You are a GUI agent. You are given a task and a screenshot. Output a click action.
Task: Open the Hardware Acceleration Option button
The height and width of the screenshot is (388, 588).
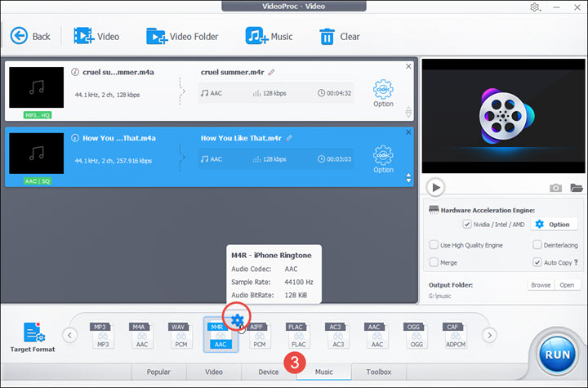[x=554, y=225]
